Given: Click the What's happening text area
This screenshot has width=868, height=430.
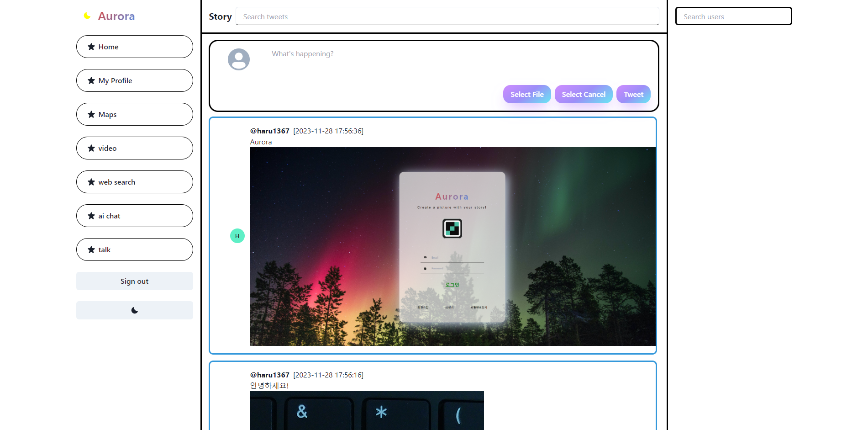Looking at the screenshot, I should click(x=457, y=64).
